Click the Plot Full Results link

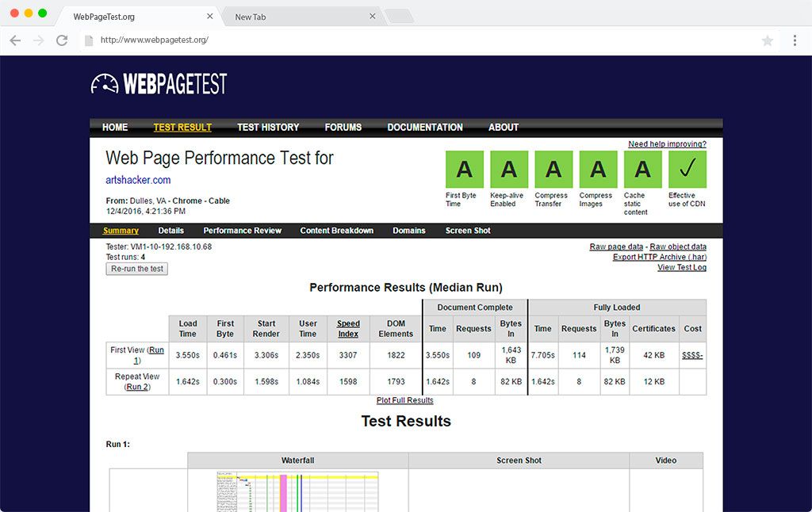click(x=405, y=400)
